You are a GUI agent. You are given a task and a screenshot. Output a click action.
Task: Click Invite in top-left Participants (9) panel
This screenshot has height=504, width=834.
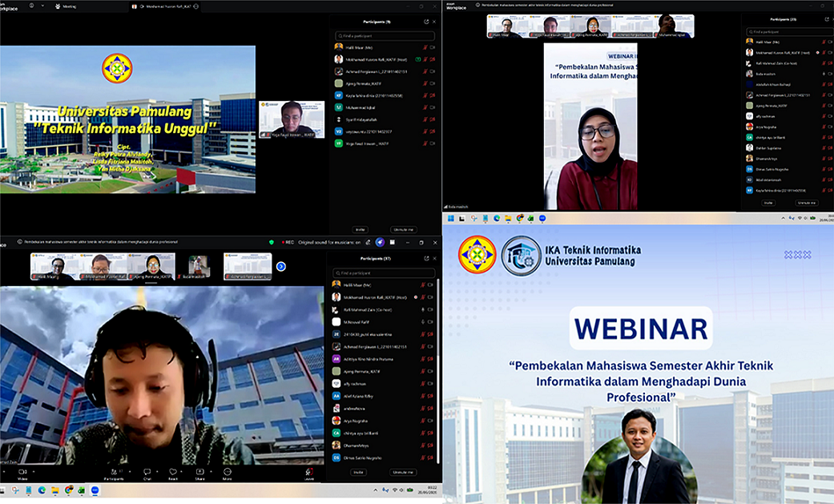point(360,229)
